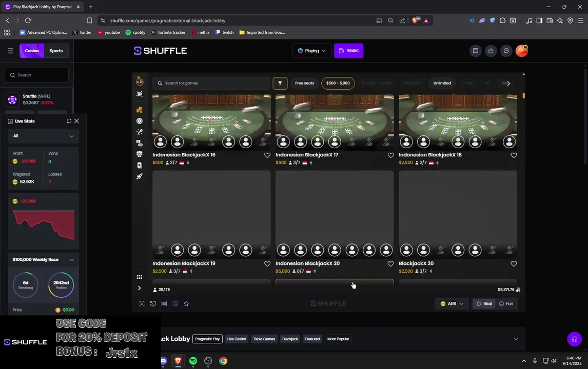The image size is (588, 369).
Task: Open the Shuffle (SHFL) token price card
Action: (x=36, y=99)
